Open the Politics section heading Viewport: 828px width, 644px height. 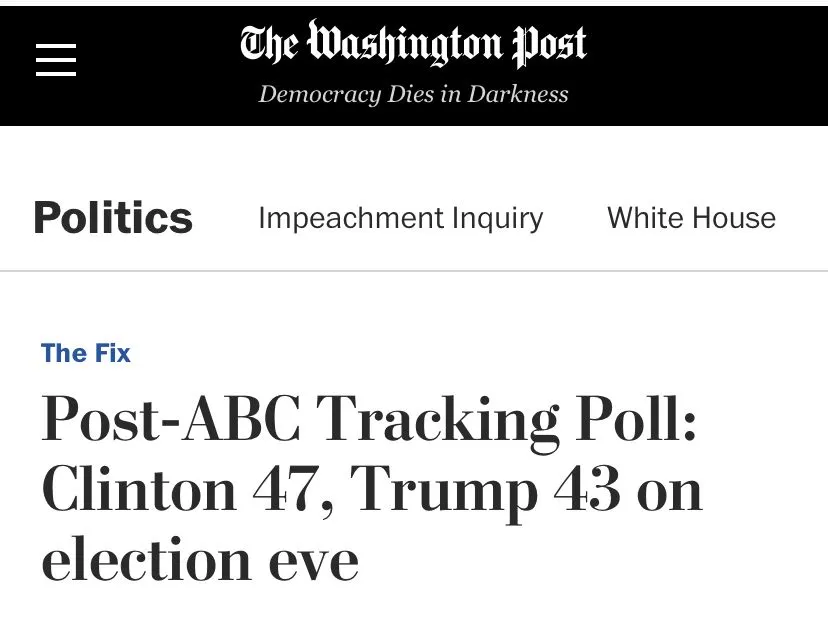pos(113,218)
